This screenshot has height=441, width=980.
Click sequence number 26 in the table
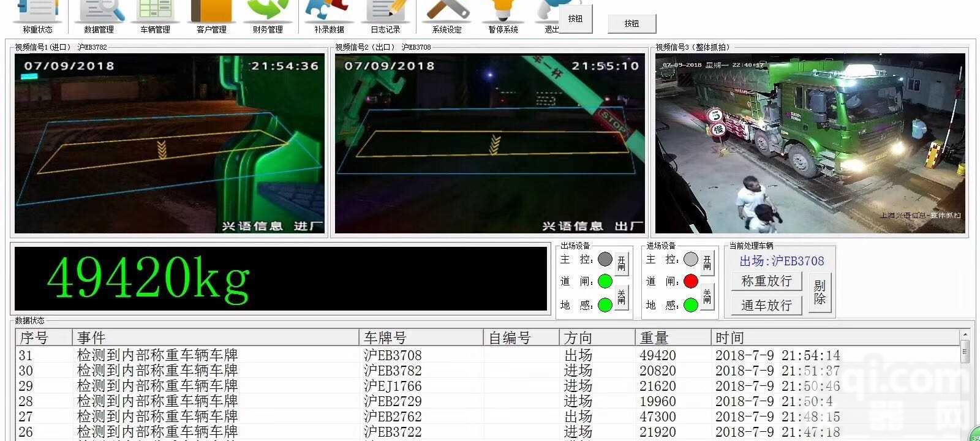coord(26,432)
